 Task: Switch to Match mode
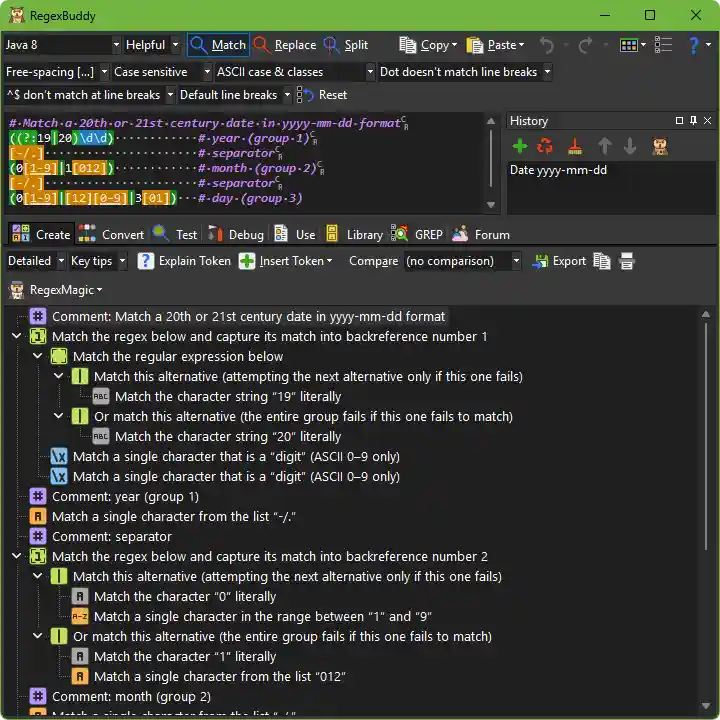click(218, 45)
